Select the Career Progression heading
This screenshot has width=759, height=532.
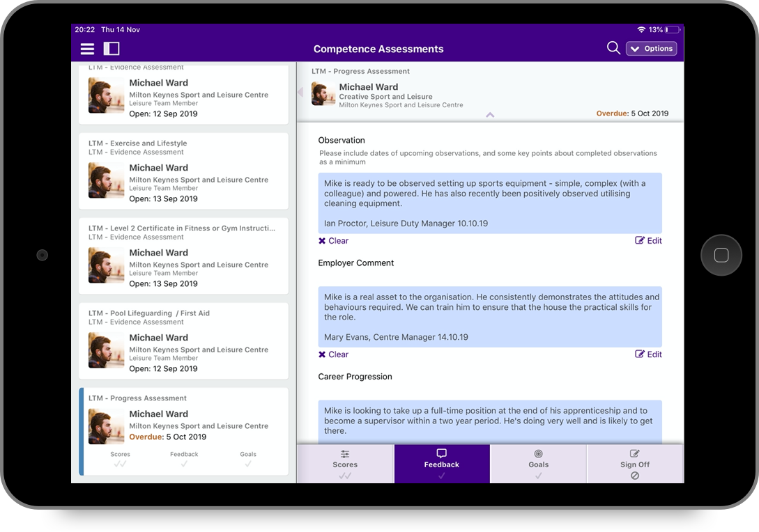(x=355, y=377)
